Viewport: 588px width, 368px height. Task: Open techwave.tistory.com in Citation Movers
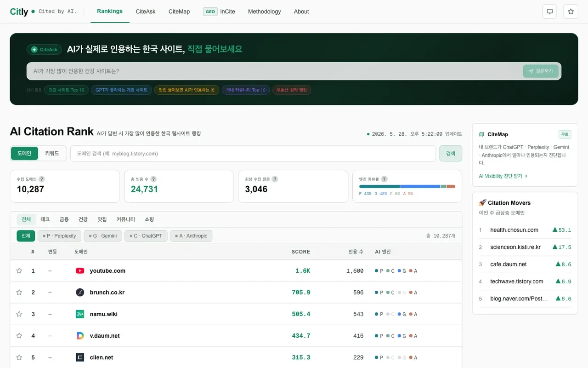pyautogui.click(x=517, y=282)
